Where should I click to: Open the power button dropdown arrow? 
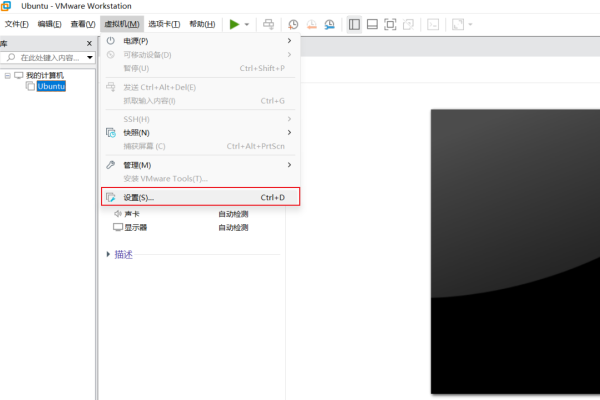click(247, 23)
